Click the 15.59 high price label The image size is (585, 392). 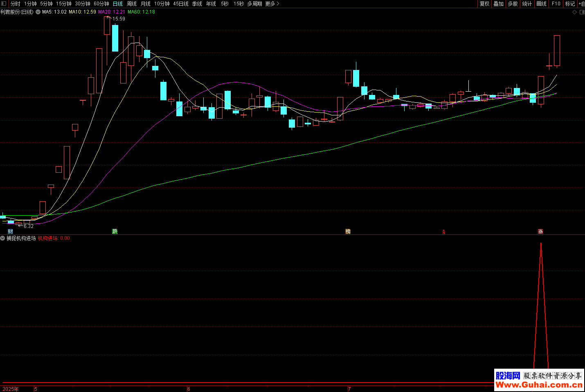(x=119, y=19)
